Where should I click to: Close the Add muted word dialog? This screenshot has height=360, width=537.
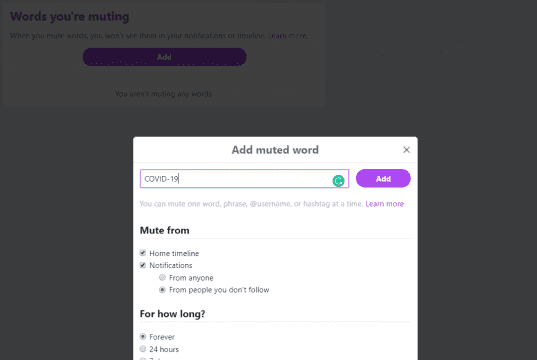[406, 150]
